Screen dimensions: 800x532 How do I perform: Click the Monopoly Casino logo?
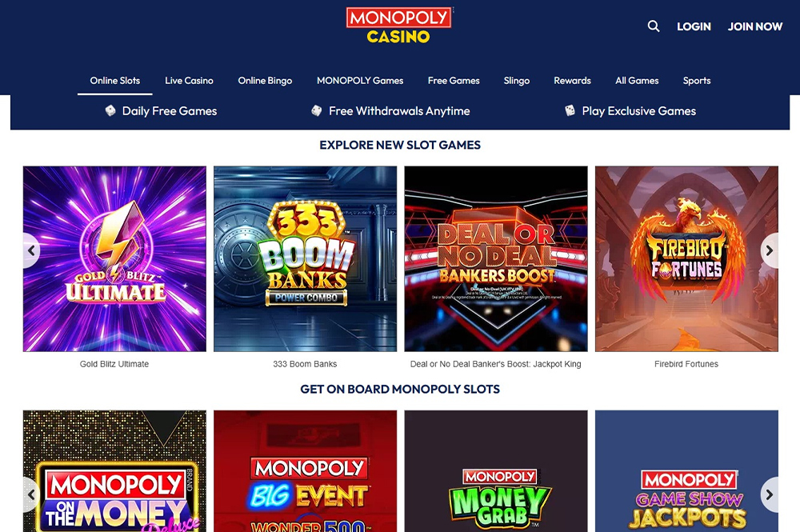(399, 25)
